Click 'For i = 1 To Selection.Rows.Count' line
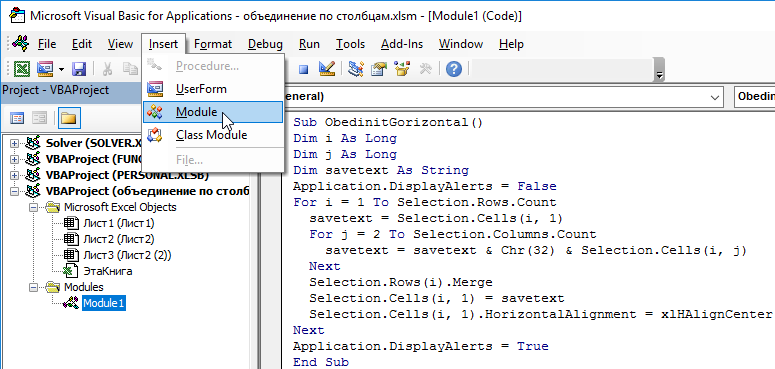 [425, 202]
